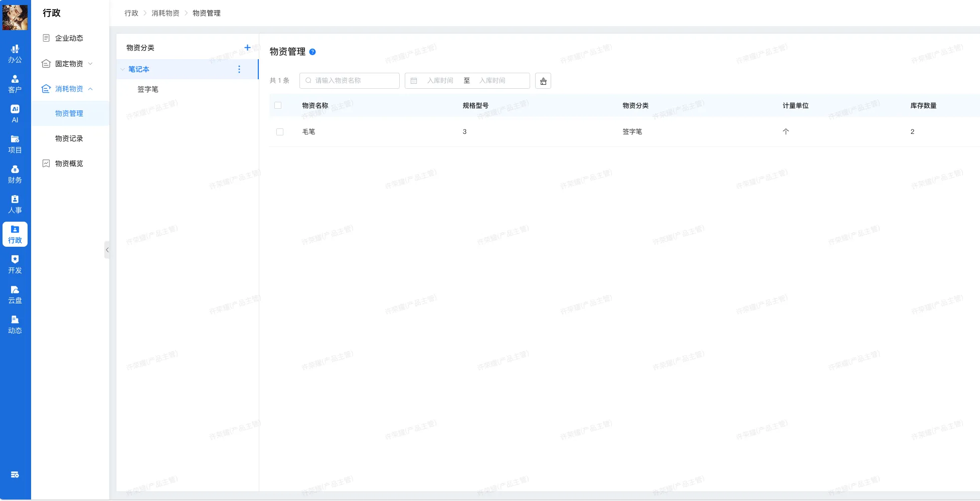Image resolution: width=980 pixels, height=501 pixels.
Task: Open the 财务 module in sidebar
Action: 15,175
